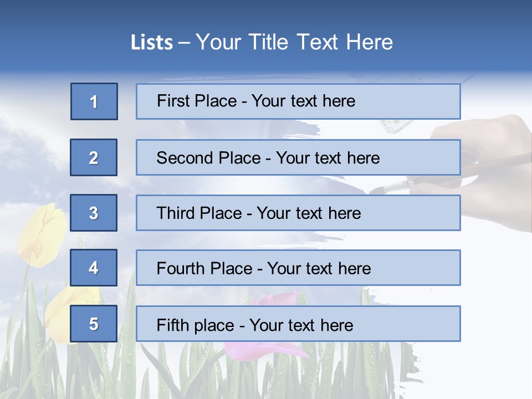
Task: Select the "Fifth place" text bar
Action: (298, 324)
